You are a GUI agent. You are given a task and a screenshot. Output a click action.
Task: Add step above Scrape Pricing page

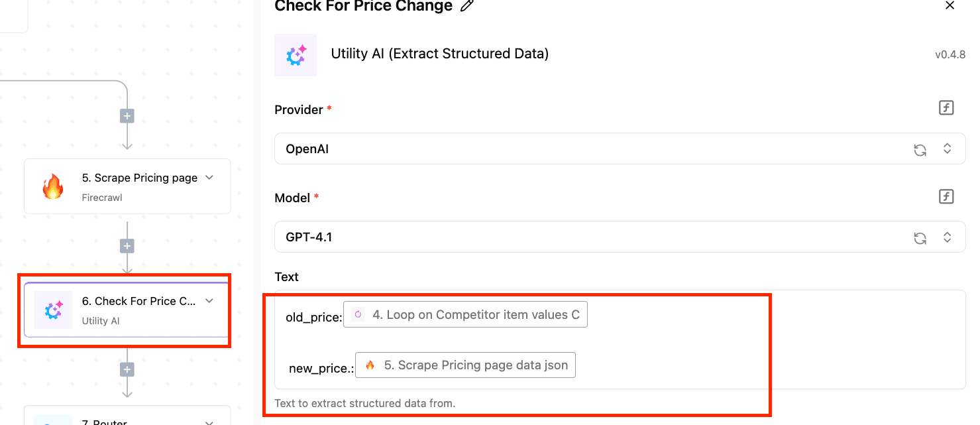click(x=127, y=116)
